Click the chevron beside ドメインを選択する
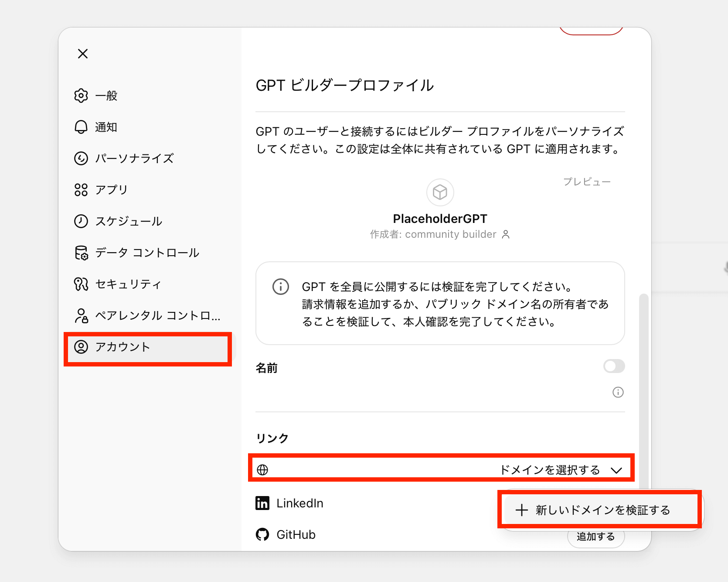Viewport: 728px width, 582px height. tap(616, 470)
